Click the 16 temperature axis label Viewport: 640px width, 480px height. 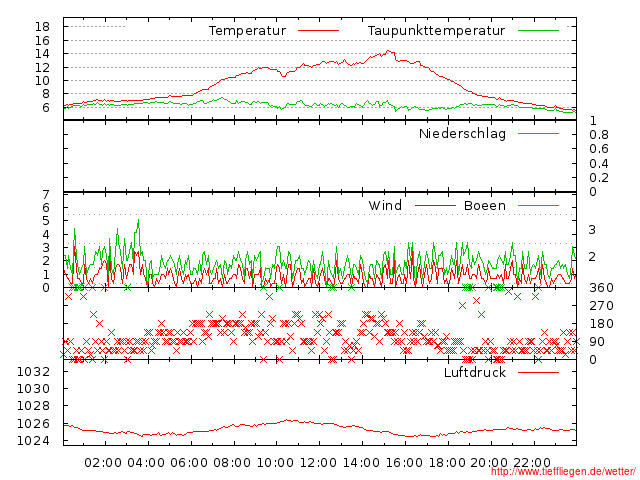point(42,40)
